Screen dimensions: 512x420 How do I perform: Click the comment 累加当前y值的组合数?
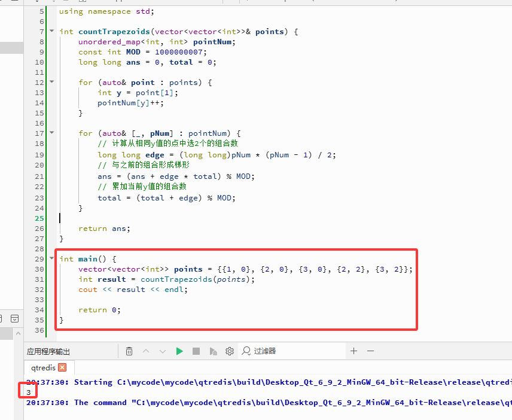click(x=142, y=187)
